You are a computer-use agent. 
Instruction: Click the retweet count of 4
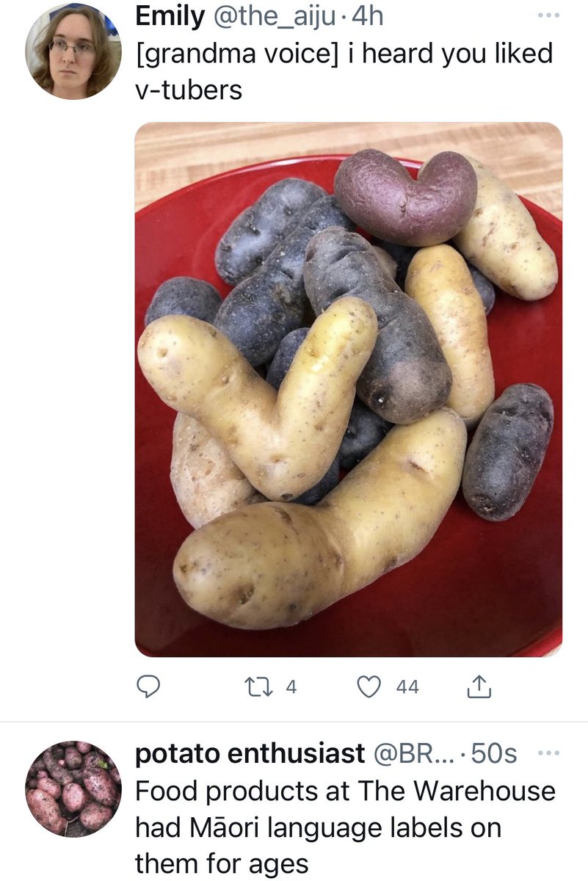[x=291, y=686]
